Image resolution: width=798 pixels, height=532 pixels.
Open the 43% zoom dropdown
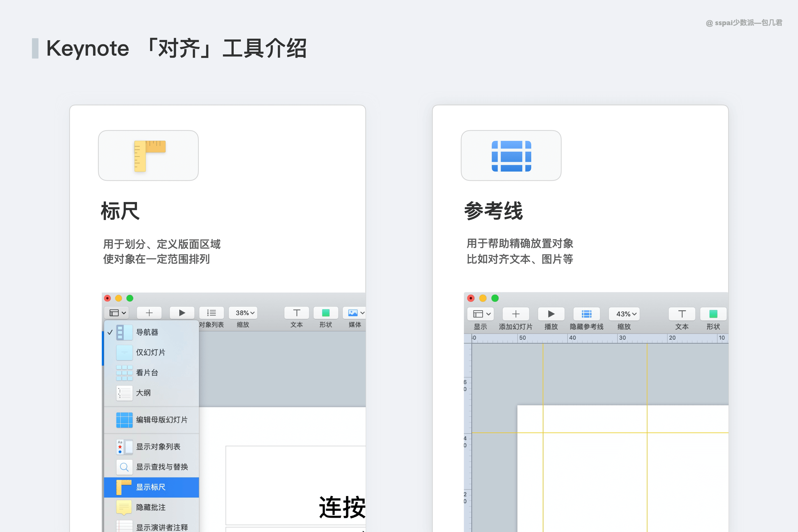click(x=624, y=314)
